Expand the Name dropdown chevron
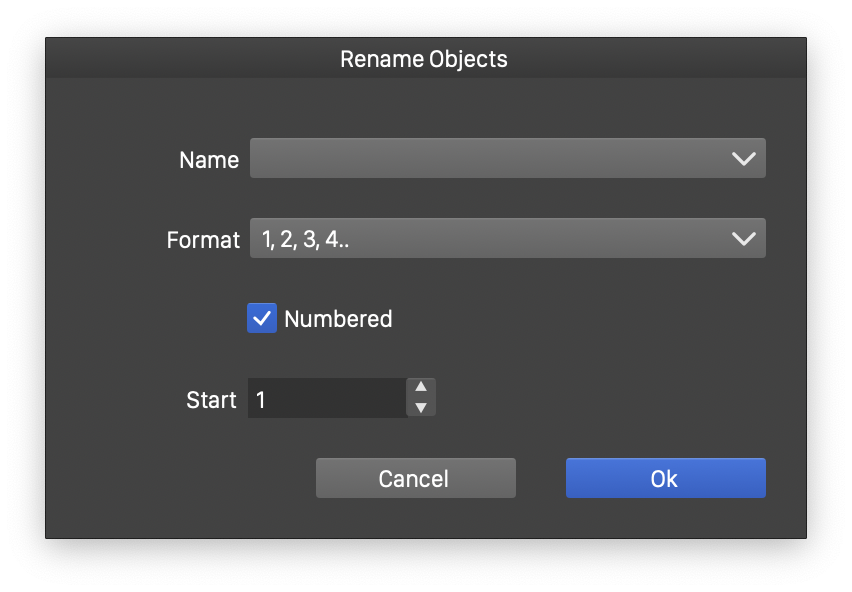Viewport: 852px width, 592px height. coord(743,159)
